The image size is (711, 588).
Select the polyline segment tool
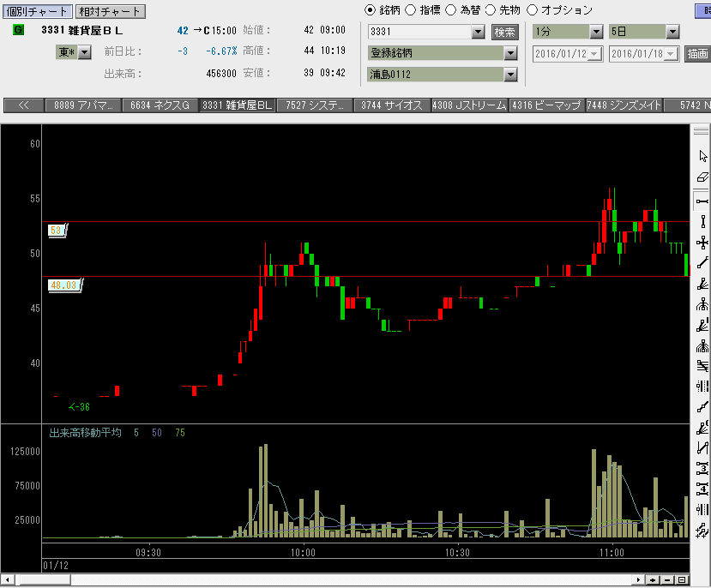[702, 407]
